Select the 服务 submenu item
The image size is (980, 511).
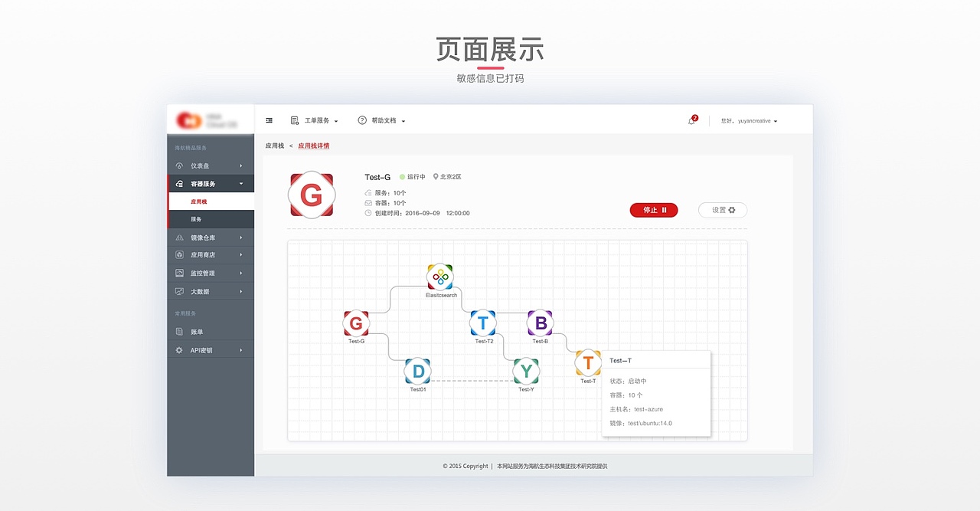point(211,219)
